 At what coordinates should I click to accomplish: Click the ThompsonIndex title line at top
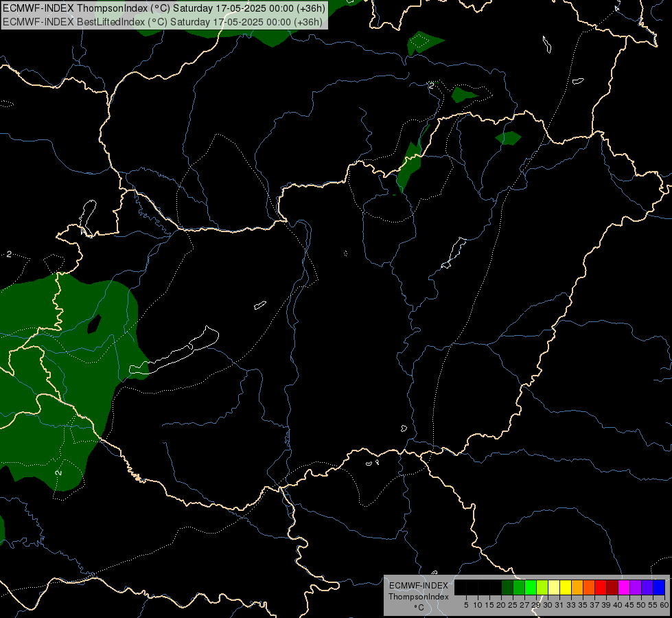[164, 8]
